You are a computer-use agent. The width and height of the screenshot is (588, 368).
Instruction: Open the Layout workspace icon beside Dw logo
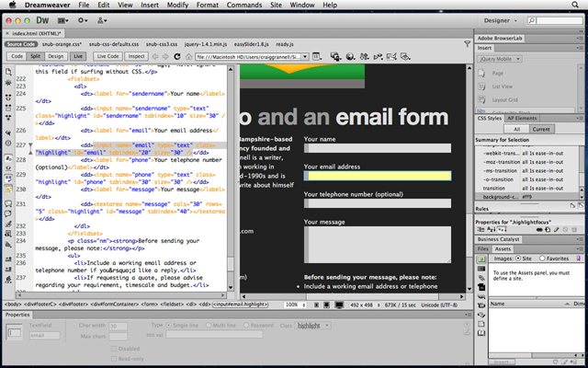pyautogui.click(x=63, y=20)
